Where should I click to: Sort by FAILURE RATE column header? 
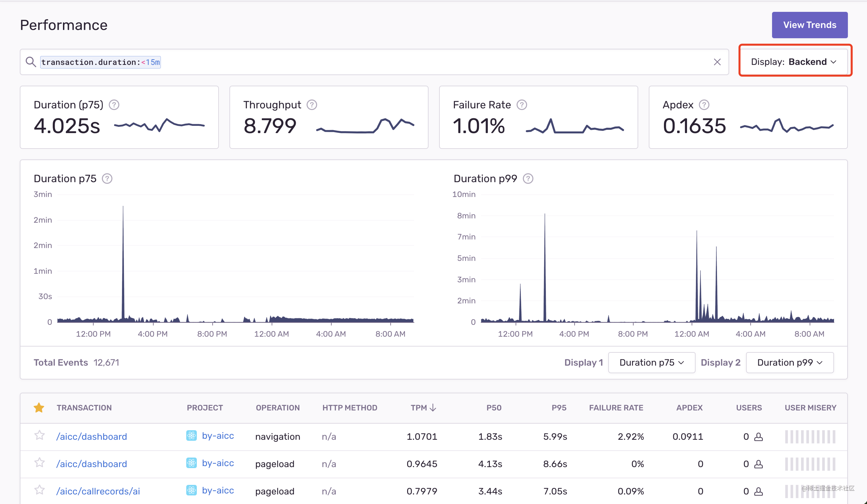click(616, 408)
